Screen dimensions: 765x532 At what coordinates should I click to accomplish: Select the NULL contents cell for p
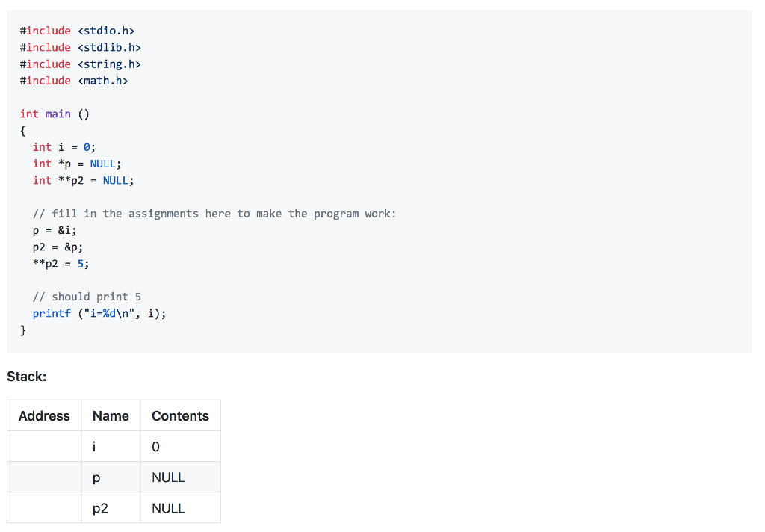(167, 477)
